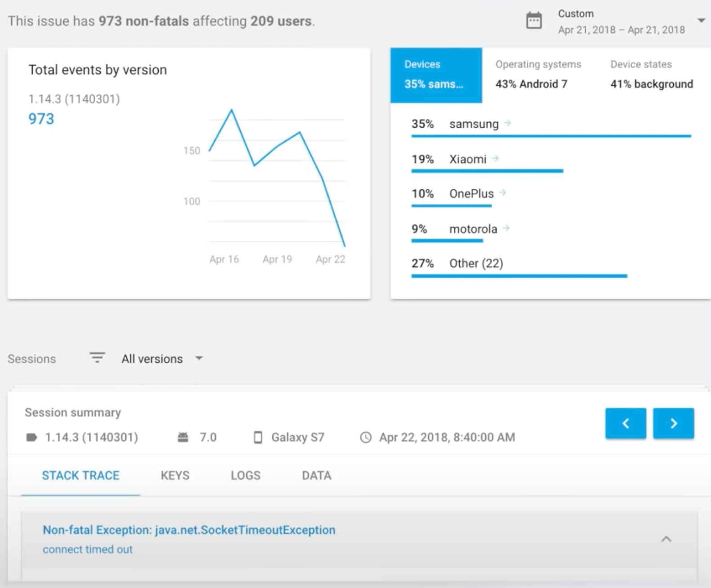Click the 1.14.3 (1140301) session version text
This screenshot has width=711, height=588.
[x=92, y=437]
